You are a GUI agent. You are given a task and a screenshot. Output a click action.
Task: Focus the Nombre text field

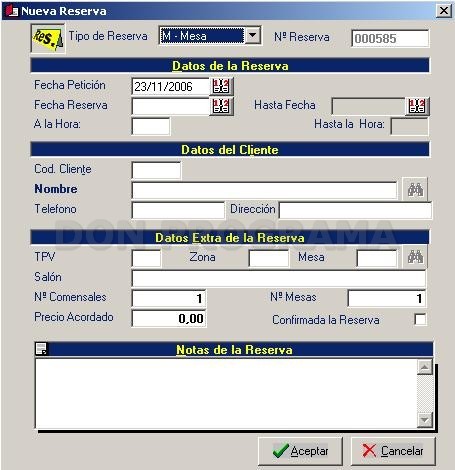pyautogui.click(x=264, y=190)
